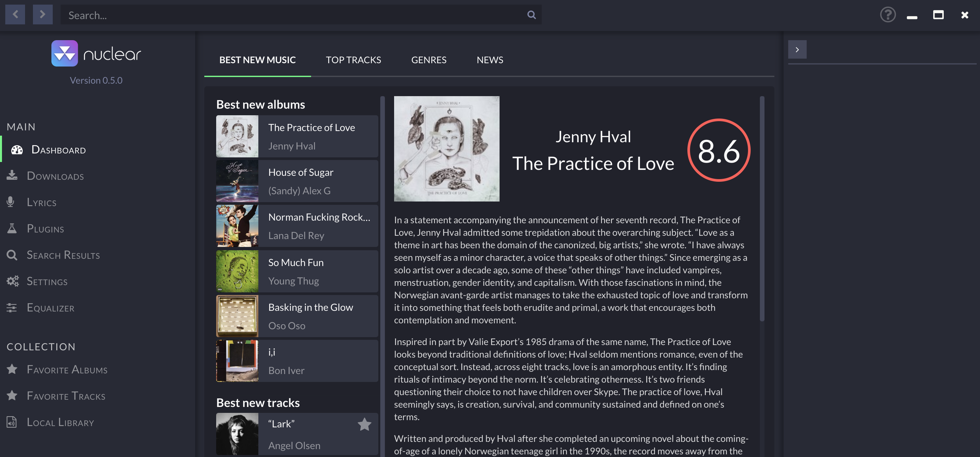Screen dimensions: 980x457
Task: Open the Equalizer page
Action: tap(50, 308)
